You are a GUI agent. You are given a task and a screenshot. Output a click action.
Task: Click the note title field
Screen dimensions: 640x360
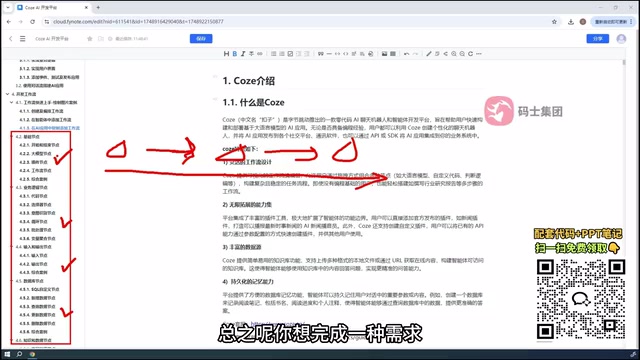[x=52, y=39]
